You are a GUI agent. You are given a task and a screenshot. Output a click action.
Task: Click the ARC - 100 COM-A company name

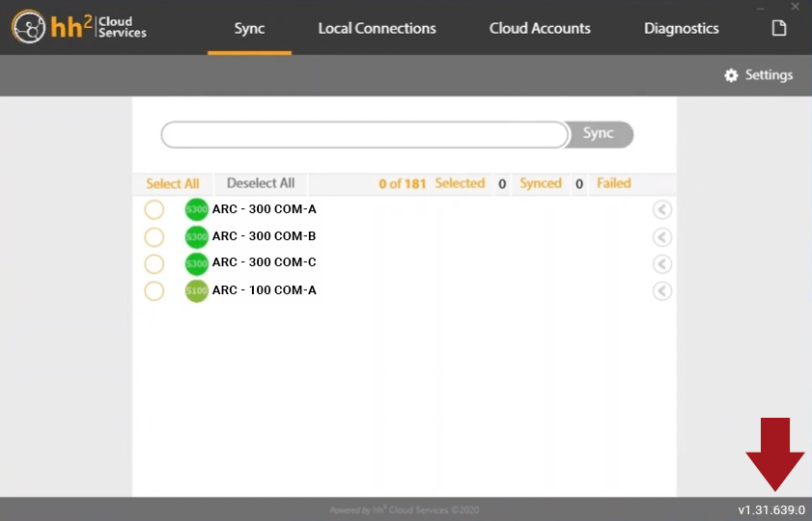(265, 289)
